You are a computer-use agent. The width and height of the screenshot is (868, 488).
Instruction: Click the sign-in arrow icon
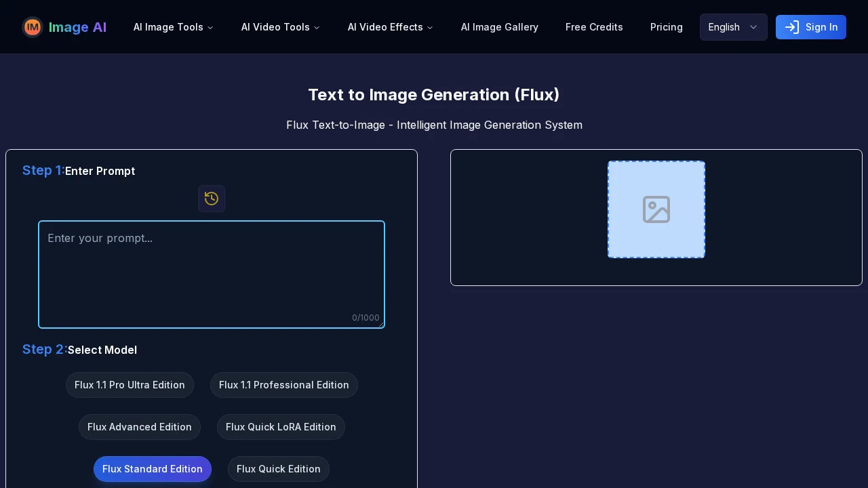pos(792,27)
